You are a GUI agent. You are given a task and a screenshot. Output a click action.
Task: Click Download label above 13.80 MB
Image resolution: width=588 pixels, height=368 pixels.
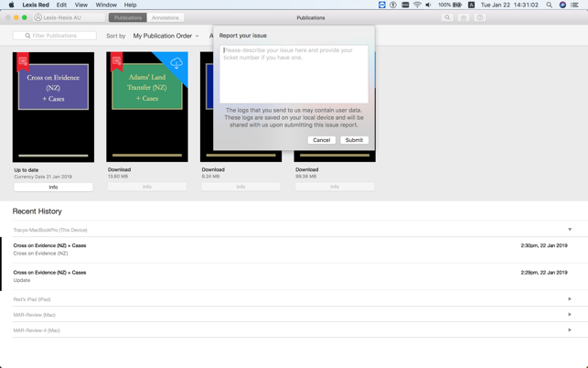coord(119,169)
